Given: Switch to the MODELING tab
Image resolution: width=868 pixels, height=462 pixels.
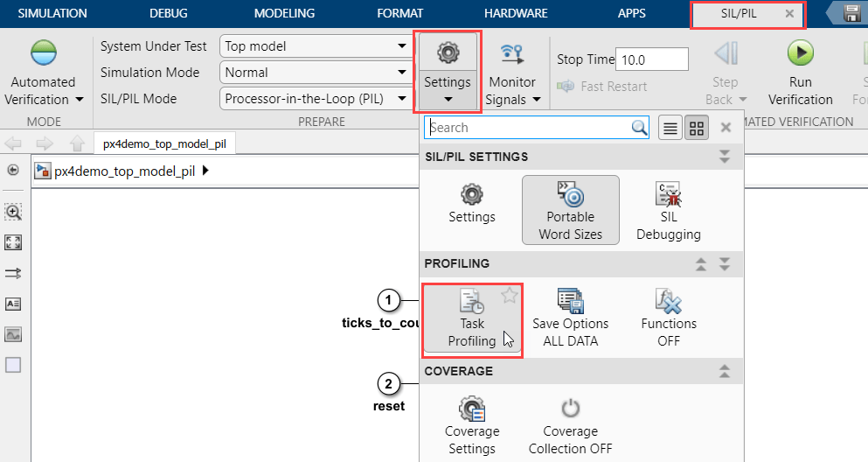Looking at the screenshot, I should (284, 13).
